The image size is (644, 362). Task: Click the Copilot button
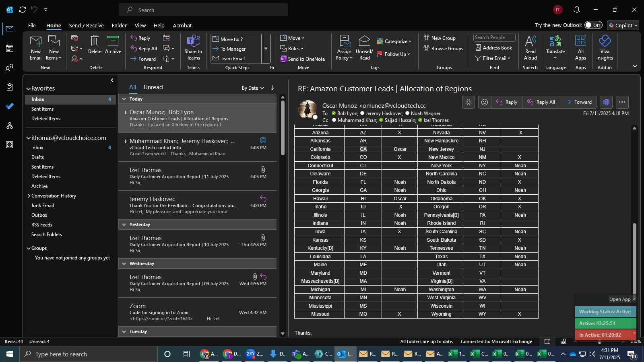click(x=623, y=25)
